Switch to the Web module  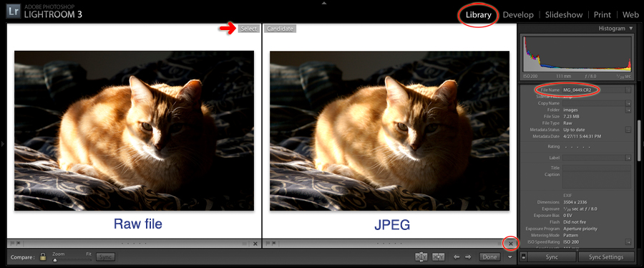631,15
